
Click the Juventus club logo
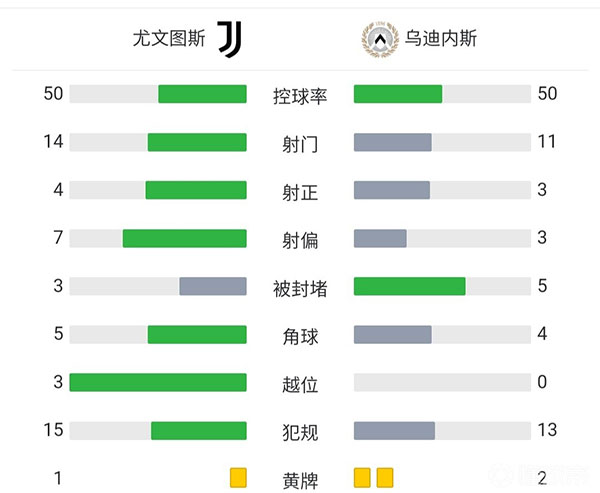click(229, 39)
